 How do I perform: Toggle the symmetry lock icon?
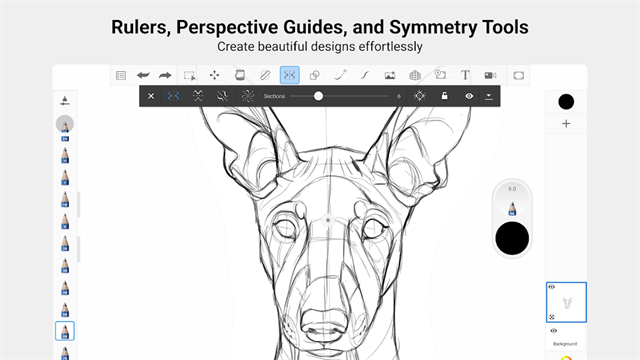point(444,96)
